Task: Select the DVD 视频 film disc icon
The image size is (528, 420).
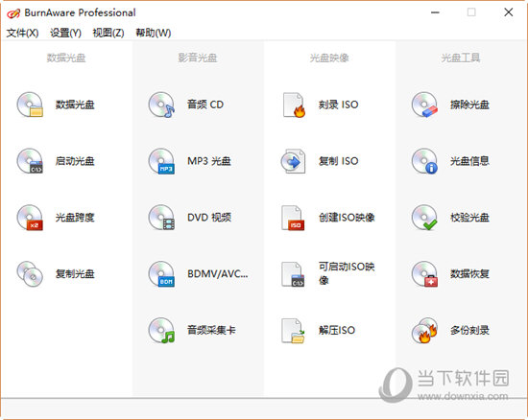Action: [x=161, y=218]
